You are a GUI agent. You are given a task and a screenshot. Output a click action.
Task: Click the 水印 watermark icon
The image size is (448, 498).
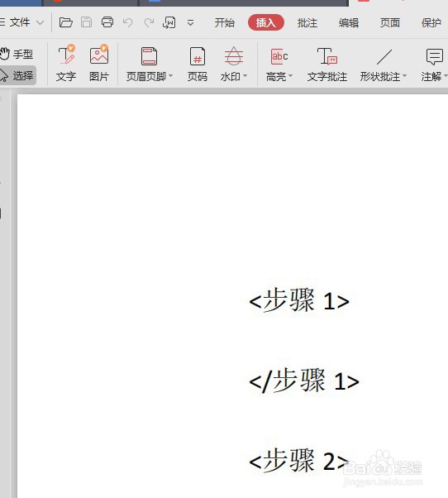tap(234, 56)
